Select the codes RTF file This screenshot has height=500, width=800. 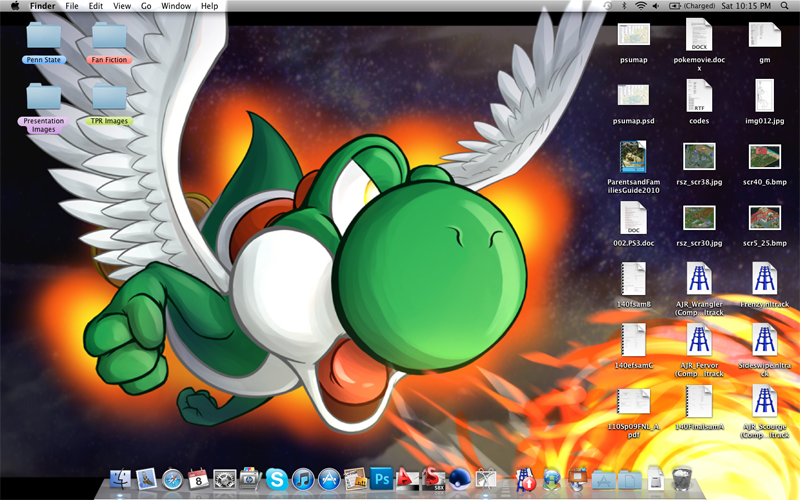point(699,102)
